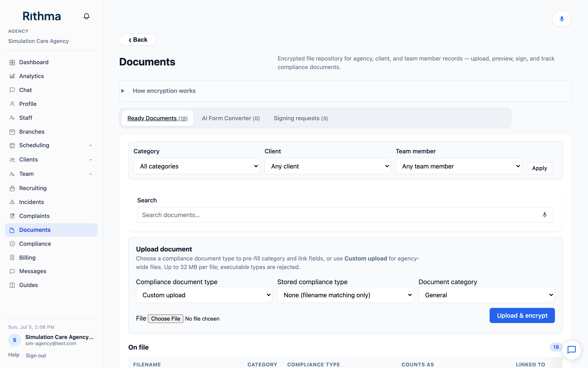
Task: Apply the document filters
Action: [x=539, y=168]
